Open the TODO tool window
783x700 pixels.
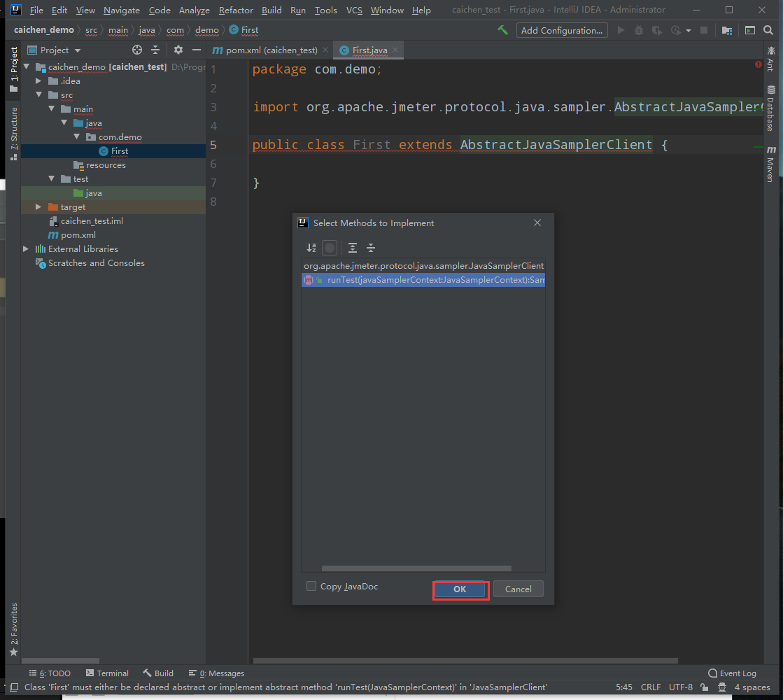(x=50, y=673)
